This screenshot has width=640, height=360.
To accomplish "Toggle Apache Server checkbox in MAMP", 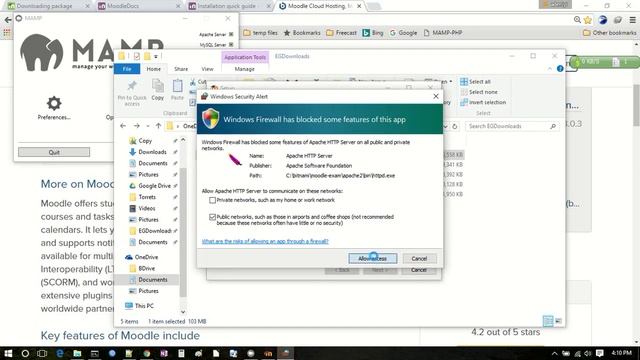I will pos(231,34).
